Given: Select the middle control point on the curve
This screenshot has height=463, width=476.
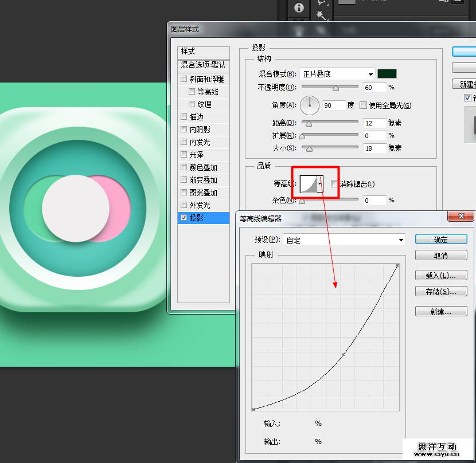Looking at the screenshot, I should 344,355.
